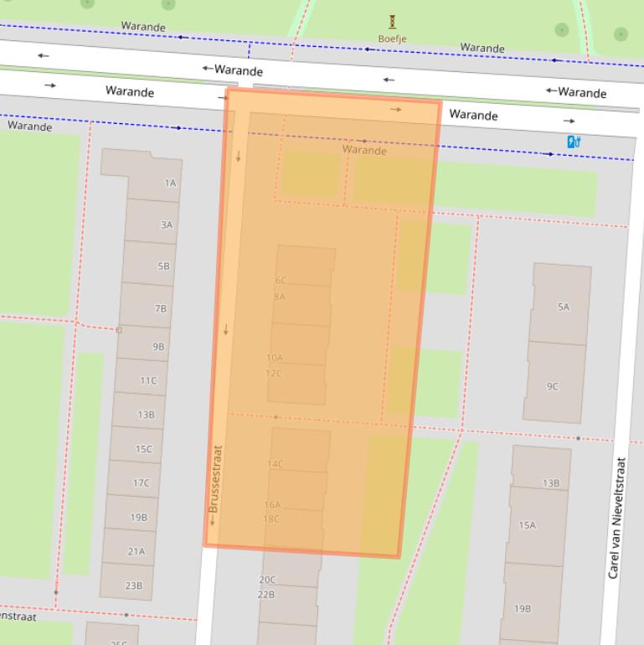This screenshot has width=644, height=645.
Task: Click the 14C address label
Action: 275,464
